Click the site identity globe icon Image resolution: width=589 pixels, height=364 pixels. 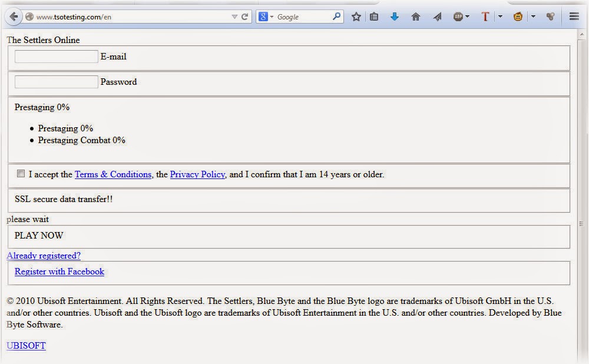[x=29, y=17]
